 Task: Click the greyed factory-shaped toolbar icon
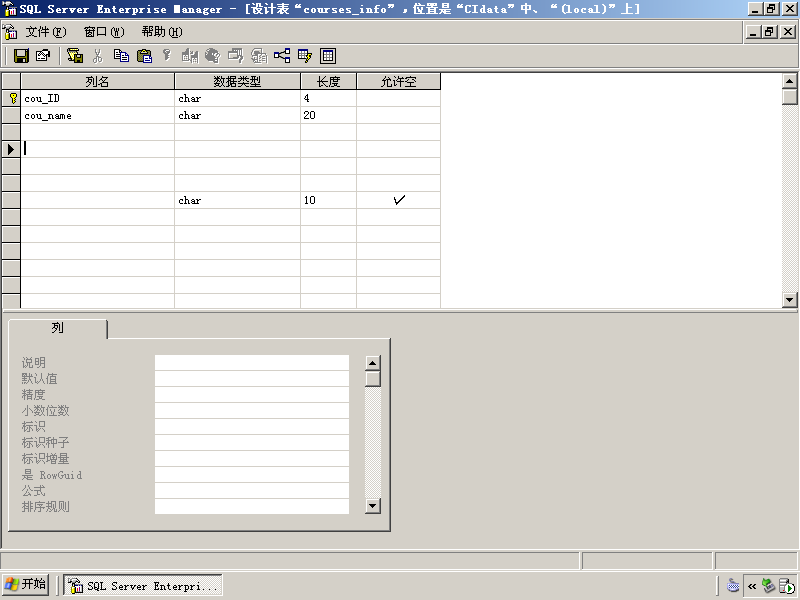tap(190, 56)
